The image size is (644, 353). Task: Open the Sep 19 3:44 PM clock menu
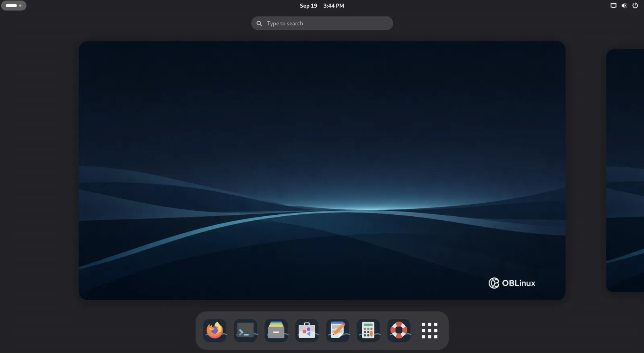[322, 6]
